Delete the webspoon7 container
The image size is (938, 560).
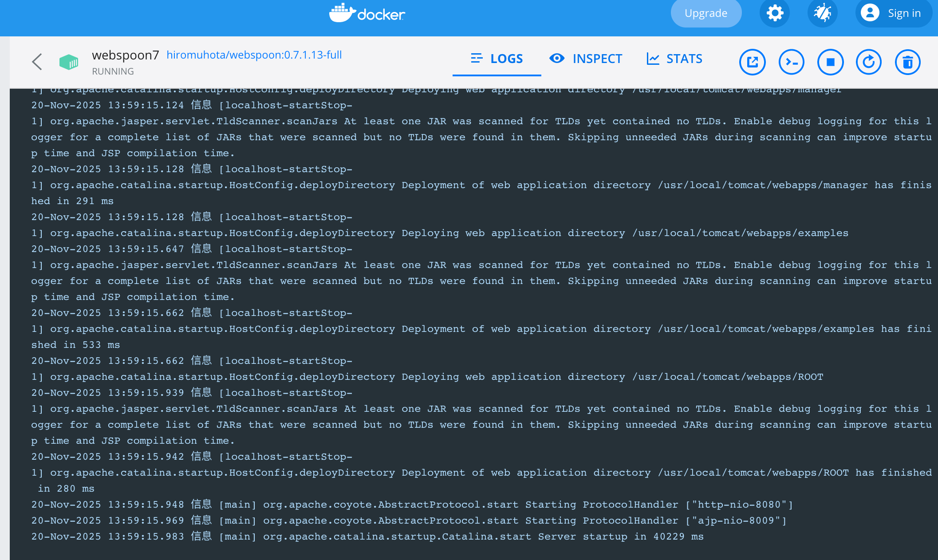pos(907,62)
